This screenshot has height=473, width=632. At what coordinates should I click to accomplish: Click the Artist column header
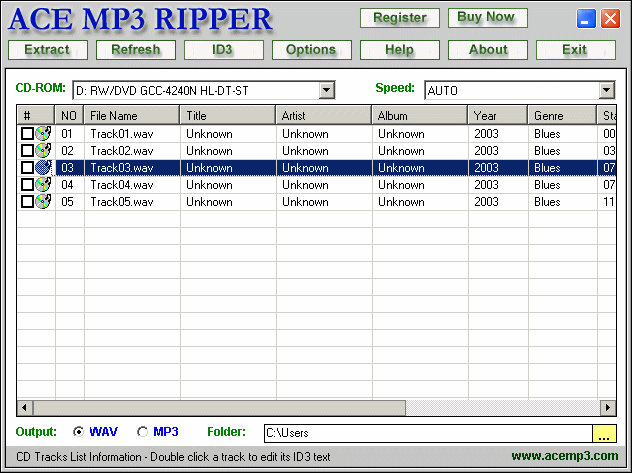(324, 116)
